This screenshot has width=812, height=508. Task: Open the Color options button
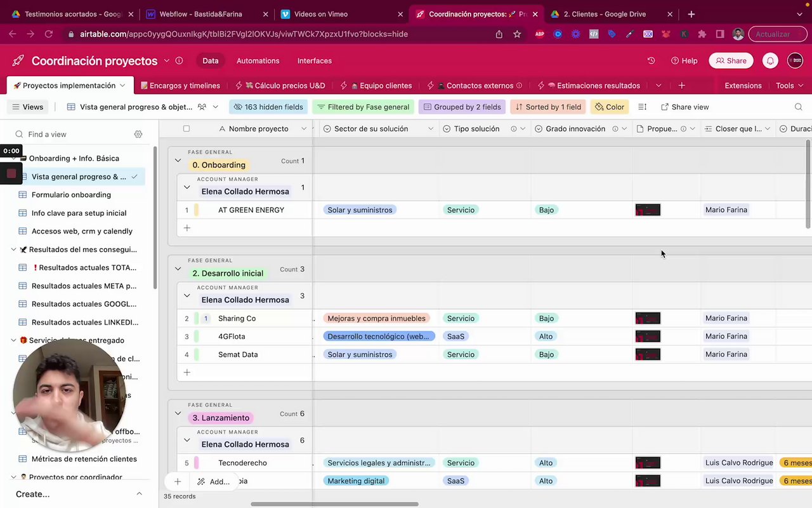610,107
